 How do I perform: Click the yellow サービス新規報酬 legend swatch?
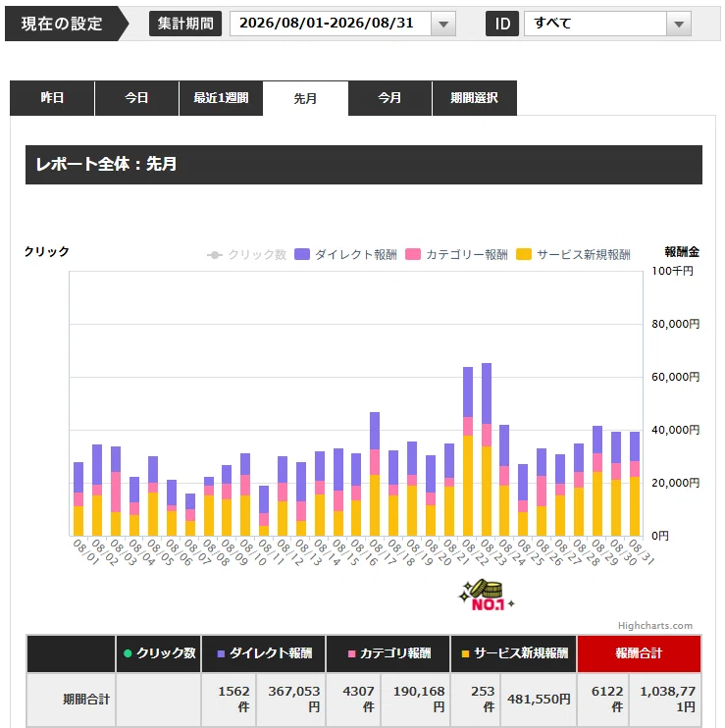(x=524, y=254)
